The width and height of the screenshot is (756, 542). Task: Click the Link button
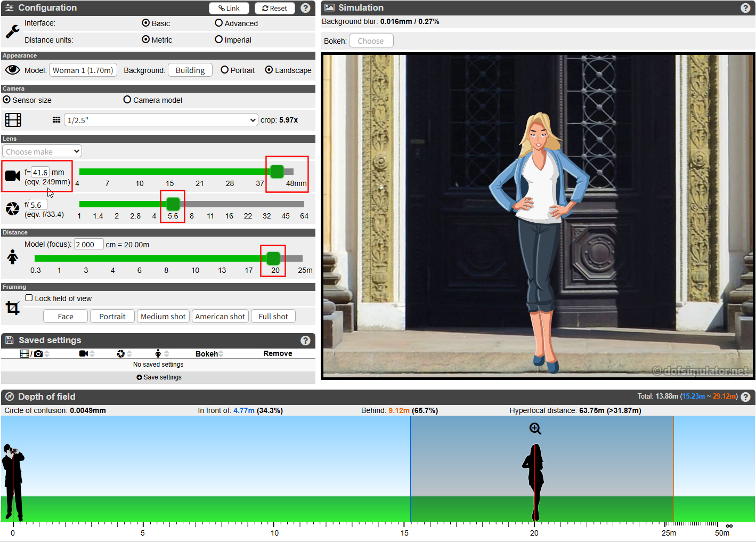point(229,8)
